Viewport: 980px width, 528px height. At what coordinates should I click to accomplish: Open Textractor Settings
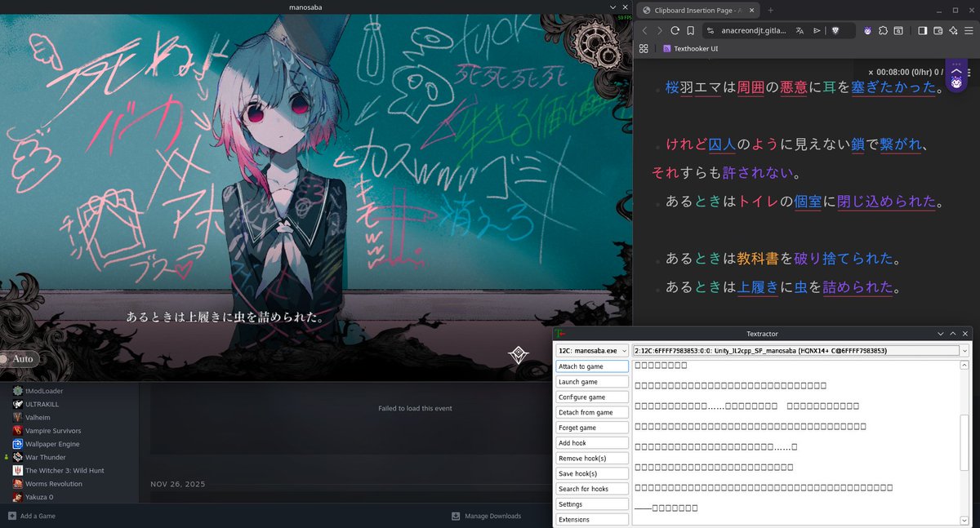tap(592, 504)
